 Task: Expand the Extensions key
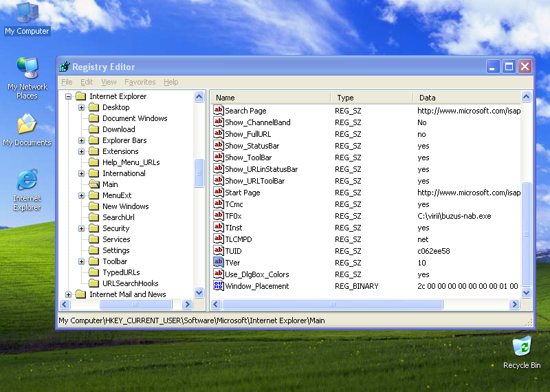[x=81, y=151]
